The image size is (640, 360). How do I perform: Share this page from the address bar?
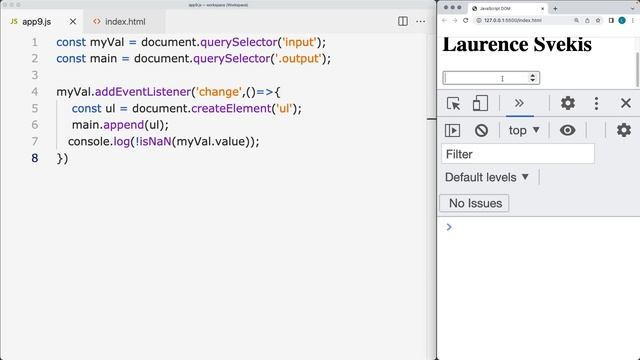(x=587, y=20)
